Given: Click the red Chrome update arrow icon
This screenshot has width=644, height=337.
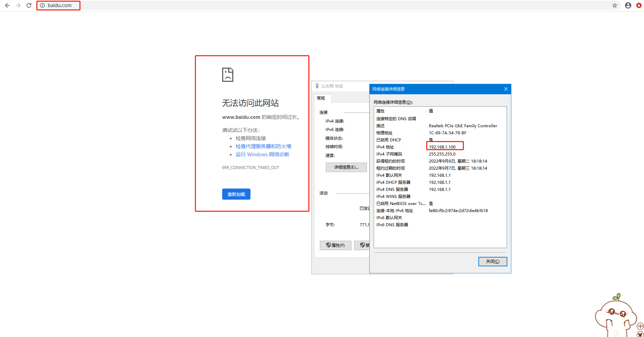Looking at the screenshot, I should 639,5.
